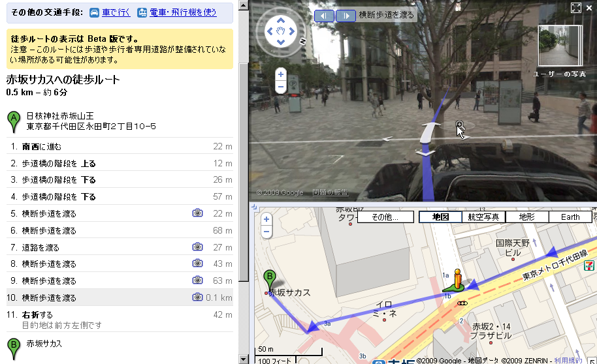Click the green B marker on the map

tap(270, 280)
